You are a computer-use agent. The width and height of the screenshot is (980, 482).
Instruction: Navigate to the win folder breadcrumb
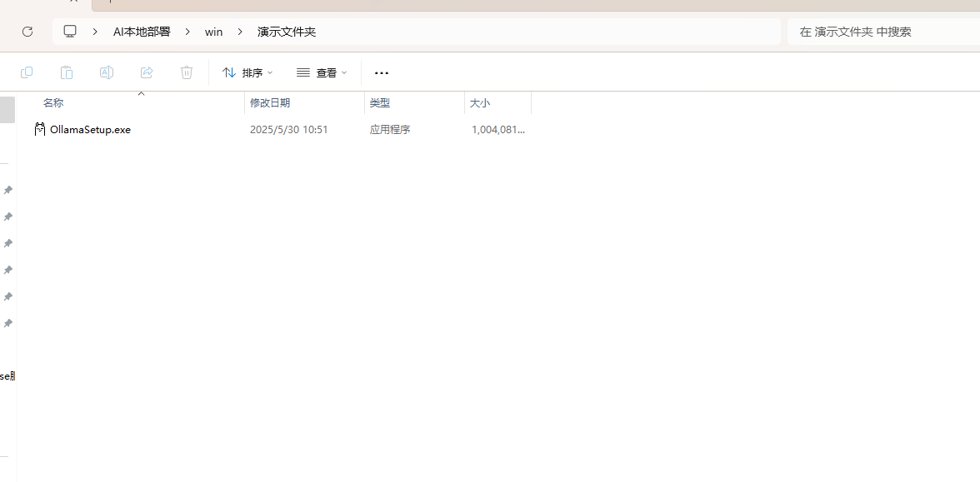point(213,32)
